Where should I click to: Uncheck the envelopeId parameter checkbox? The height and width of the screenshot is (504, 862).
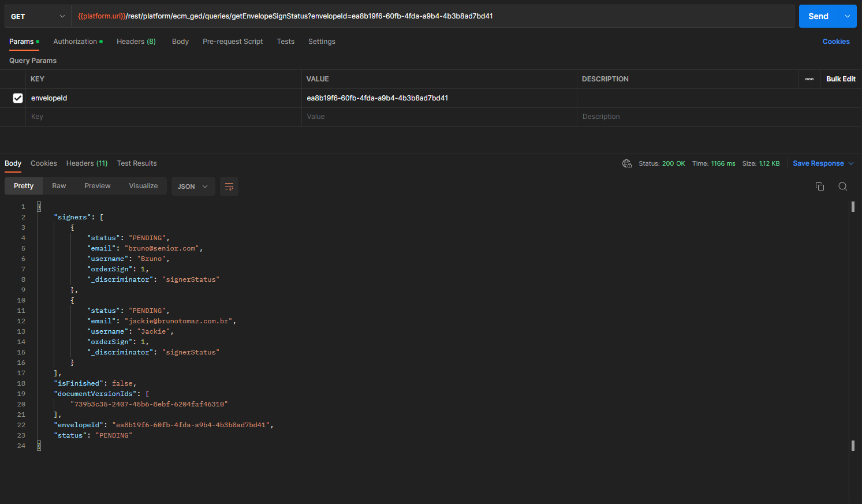click(x=18, y=98)
